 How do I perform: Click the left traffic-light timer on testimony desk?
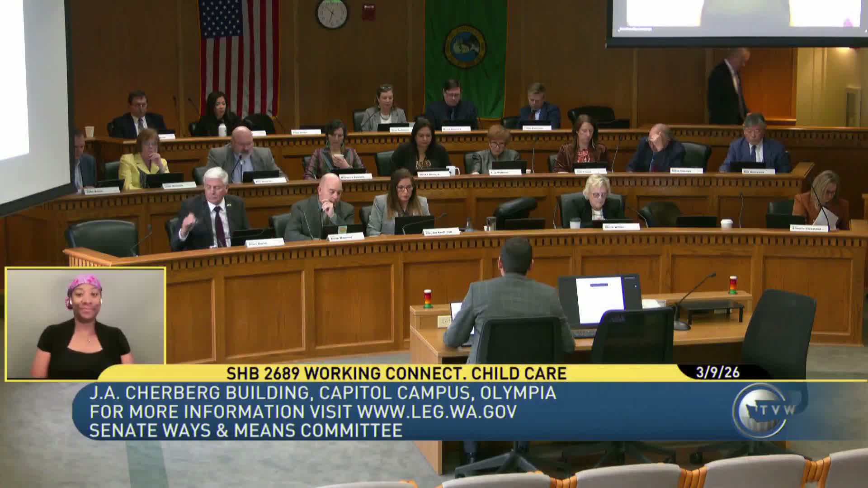(x=428, y=299)
